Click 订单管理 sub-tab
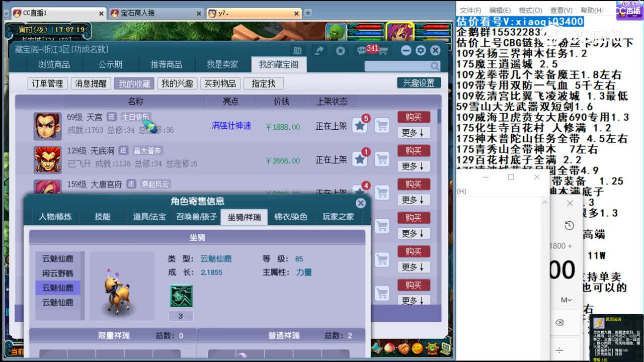This screenshot has width=644, height=362. tap(47, 83)
